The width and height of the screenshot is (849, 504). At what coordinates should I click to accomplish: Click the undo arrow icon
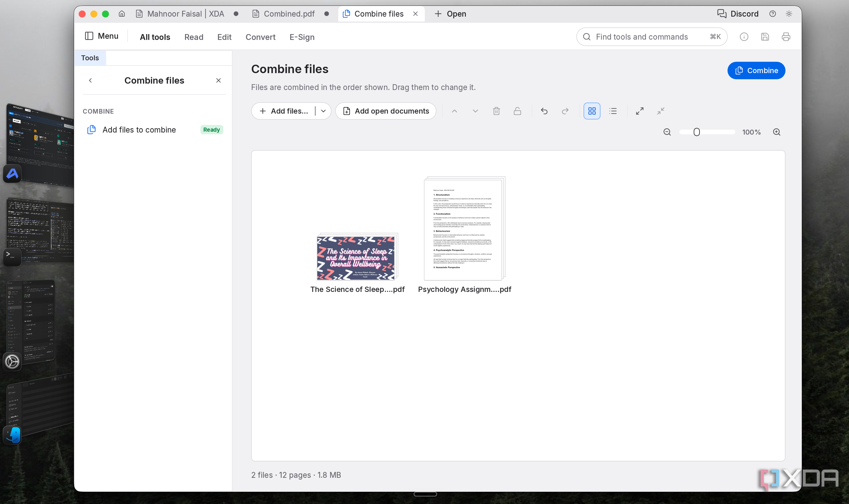[544, 111]
